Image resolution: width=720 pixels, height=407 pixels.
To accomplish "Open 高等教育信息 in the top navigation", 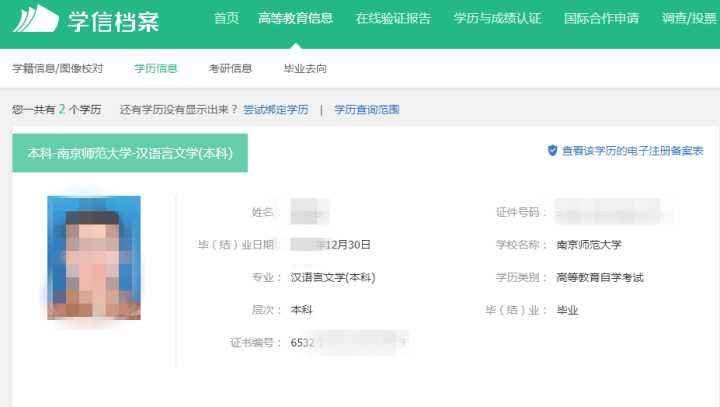I will 296,18.
